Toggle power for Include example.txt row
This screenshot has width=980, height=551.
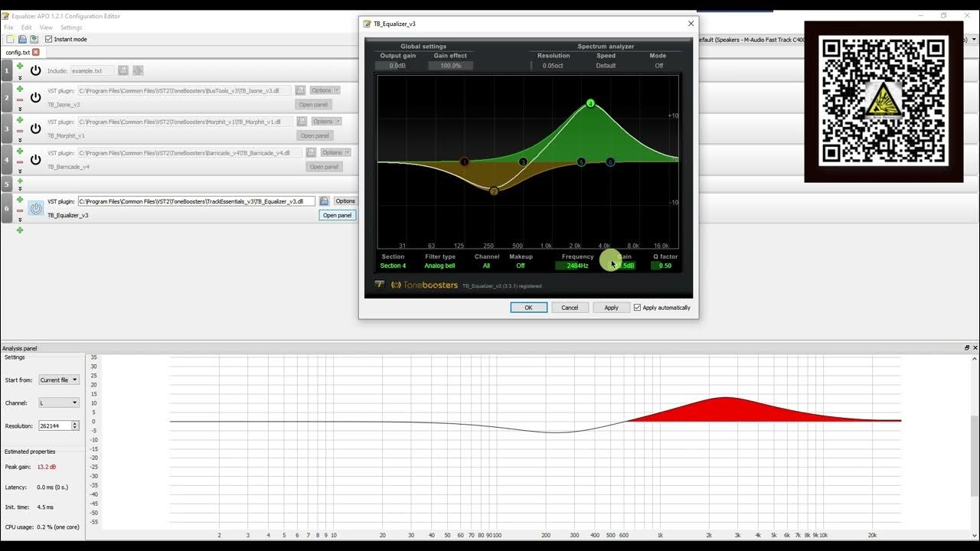coord(35,70)
